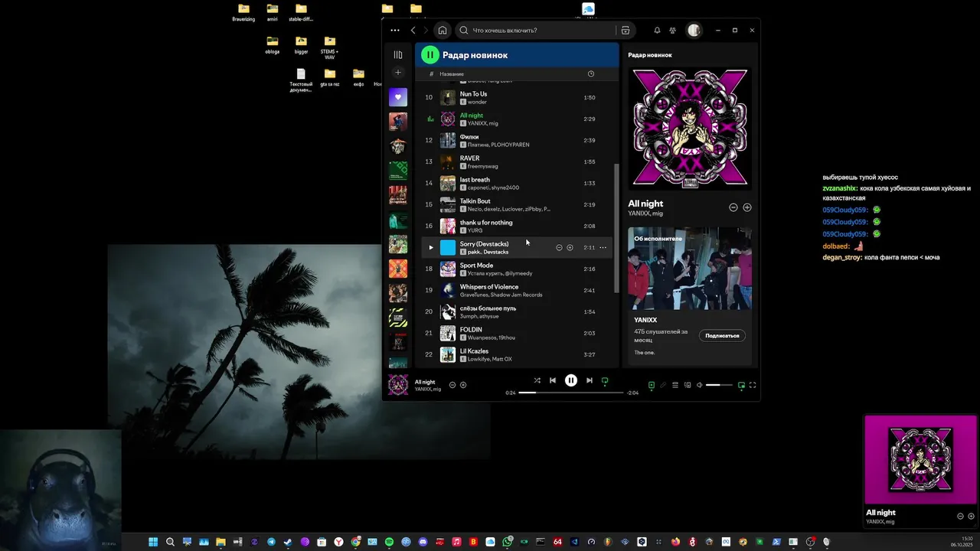Open the Spotify three-dots main menu

pos(394,31)
